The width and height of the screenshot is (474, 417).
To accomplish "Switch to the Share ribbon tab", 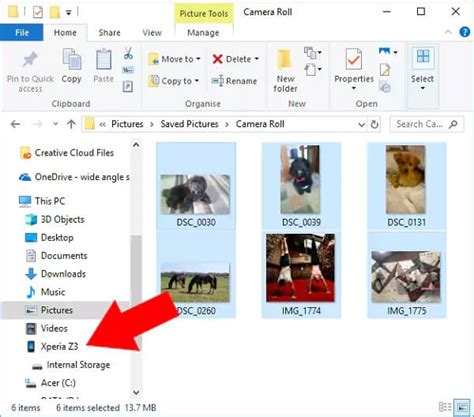I will (x=109, y=33).
